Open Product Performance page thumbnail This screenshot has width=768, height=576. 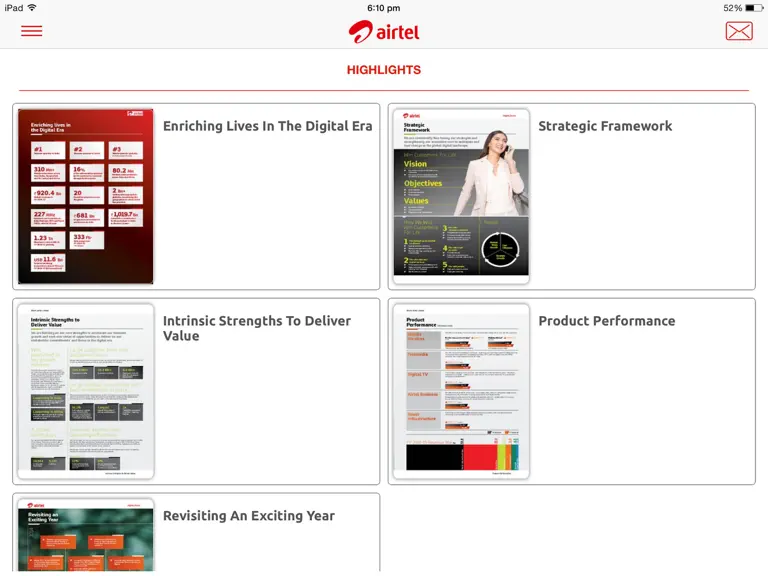(461, 391)
